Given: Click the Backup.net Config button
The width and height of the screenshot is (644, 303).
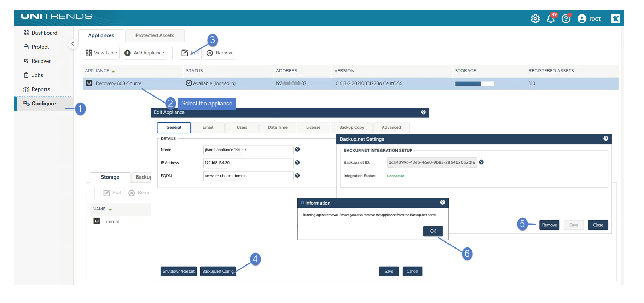Looking at the screenshot, I should click(218, 271).
